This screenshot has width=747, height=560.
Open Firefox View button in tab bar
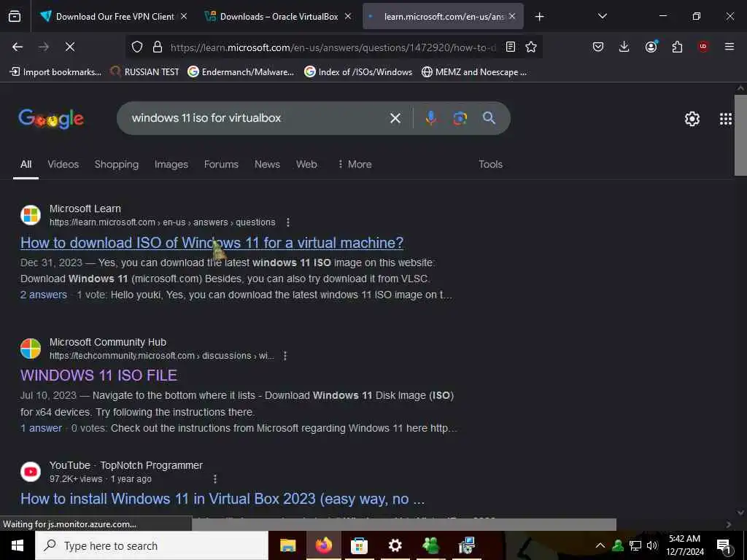(x=15, y=17)
